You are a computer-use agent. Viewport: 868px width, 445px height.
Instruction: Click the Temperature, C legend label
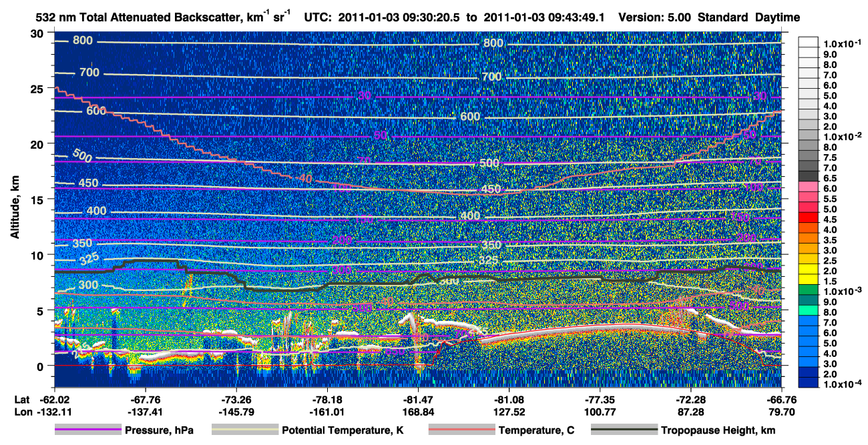pyautogui.click(x=536, y=431)
